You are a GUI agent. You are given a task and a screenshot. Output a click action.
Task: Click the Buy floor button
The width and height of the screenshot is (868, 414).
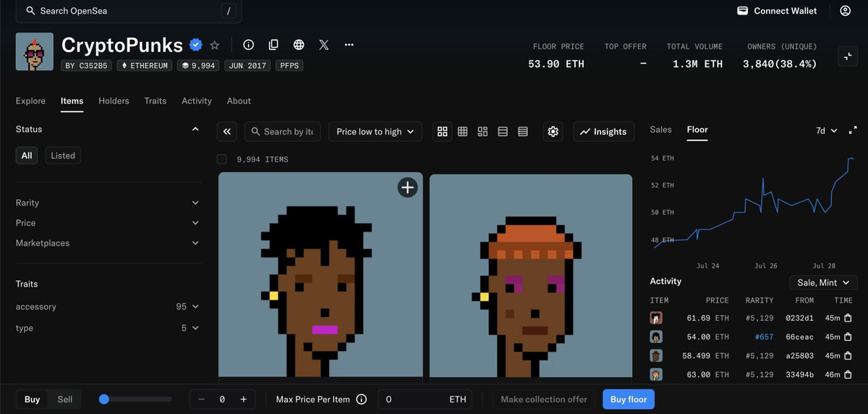(x=628, y=400)
